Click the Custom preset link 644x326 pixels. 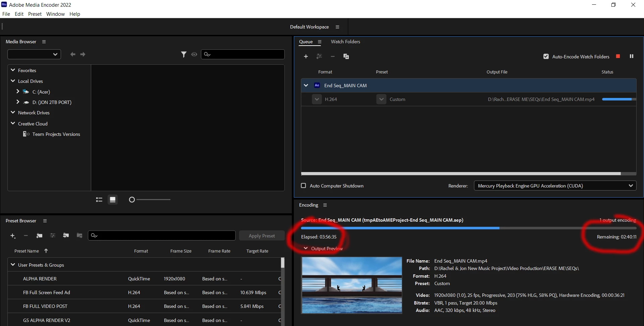(397, 99)
